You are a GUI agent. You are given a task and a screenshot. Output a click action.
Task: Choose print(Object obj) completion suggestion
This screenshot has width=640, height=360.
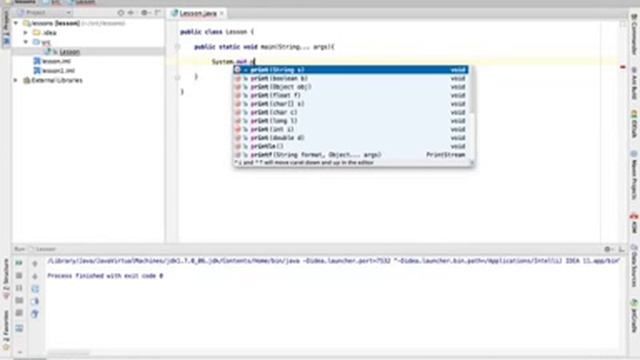click(351, 87)
